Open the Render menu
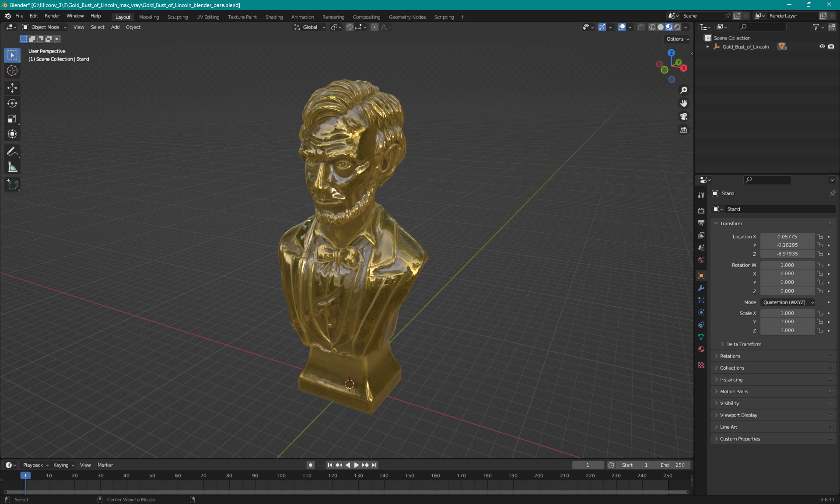The width and height of the screenshot is (840, 504). 52,16
